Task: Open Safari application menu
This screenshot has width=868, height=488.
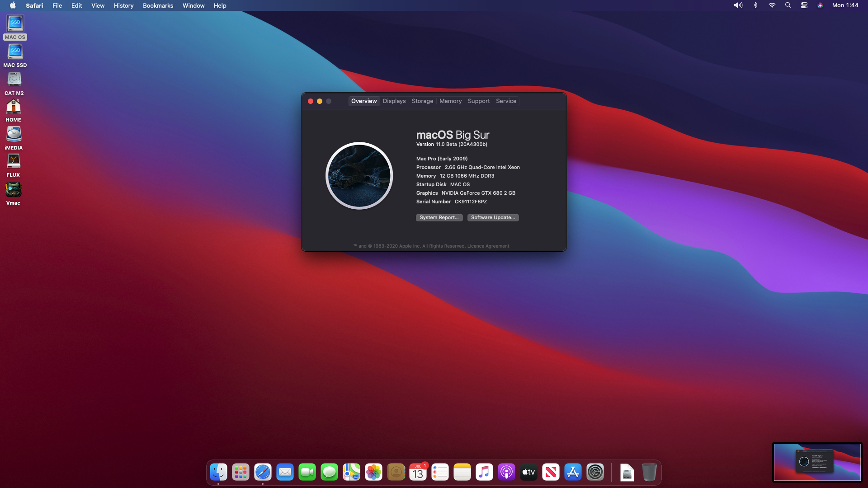Action: coord(34,5)
